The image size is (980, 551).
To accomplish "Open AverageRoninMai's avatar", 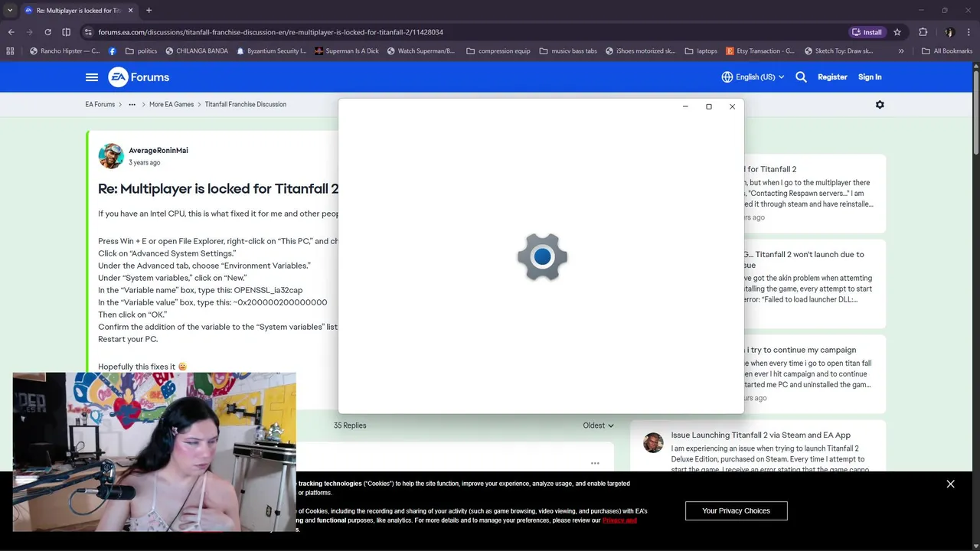I will 111,156.
